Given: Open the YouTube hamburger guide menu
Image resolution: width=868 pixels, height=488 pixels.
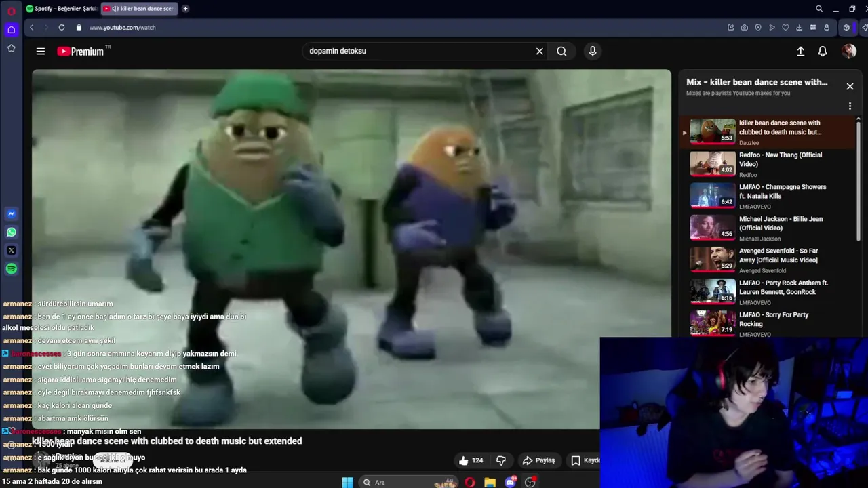Looking at the screenshot, I should [x=41, y=52].
